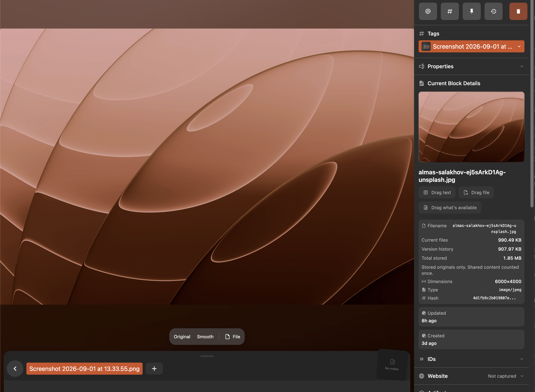Click the Updated 8h ago card
This screenshot has width=535, height=392.
click(x=471, y=317)
